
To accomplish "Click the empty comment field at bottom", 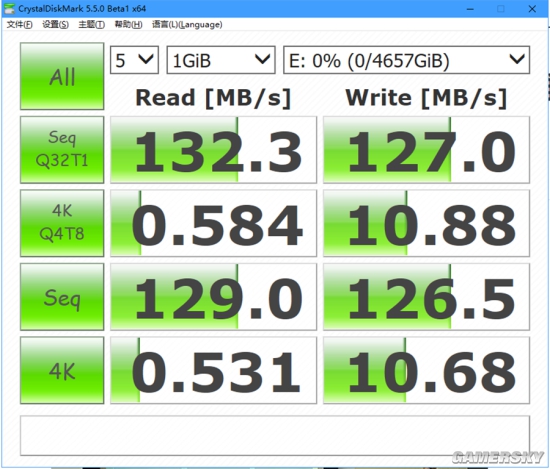I will pos(275,436).
